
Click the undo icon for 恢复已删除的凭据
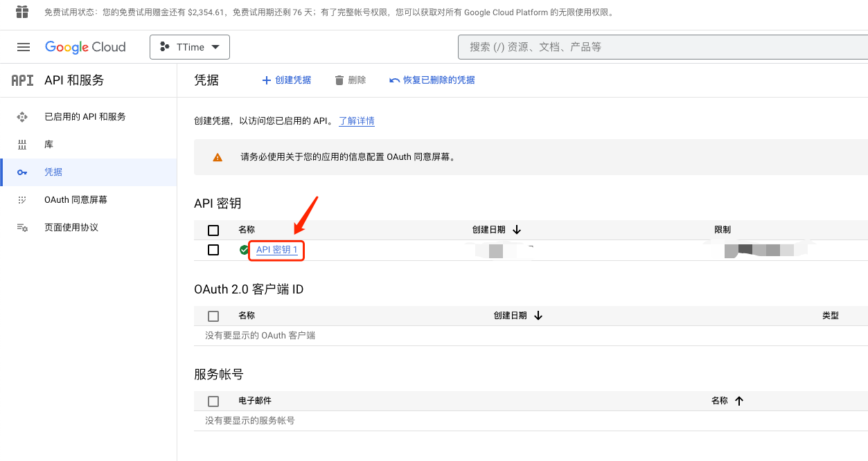pyautogui.click(x=395, y=80)
